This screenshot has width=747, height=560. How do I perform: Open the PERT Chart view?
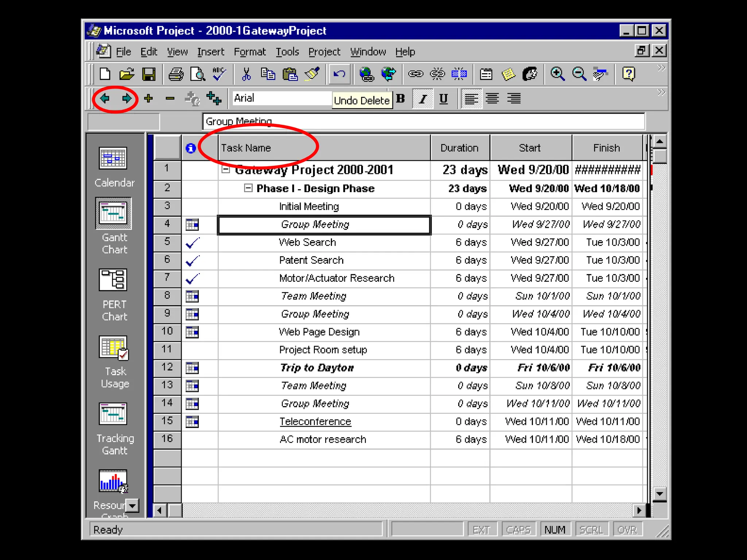point(113,280)
